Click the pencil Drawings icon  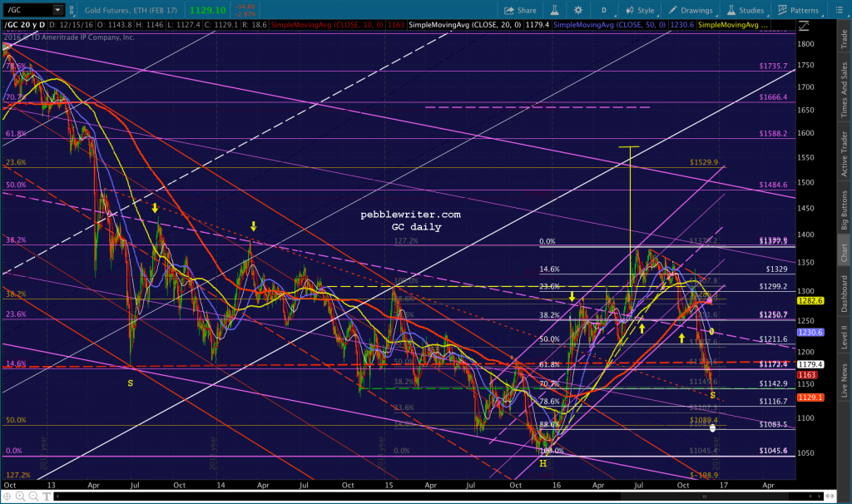click(x=673, y=10)
